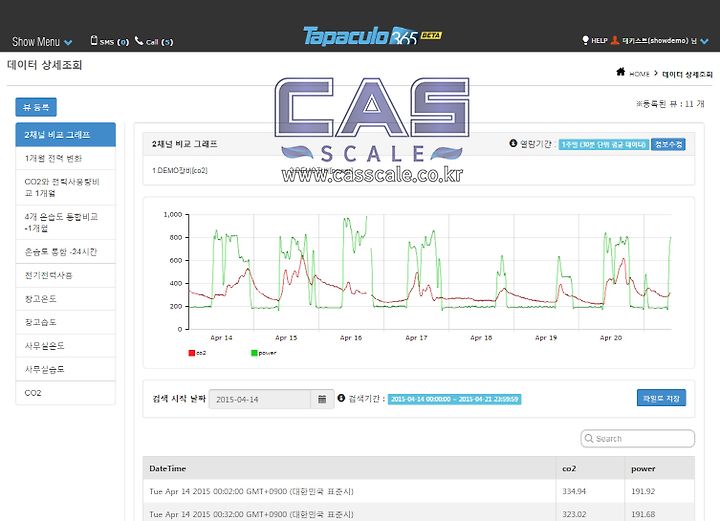Image resolution: width=720 pixels, height=521 pixels.
Task: Select the 1-month power change view
Action: (x=66, y=158)
